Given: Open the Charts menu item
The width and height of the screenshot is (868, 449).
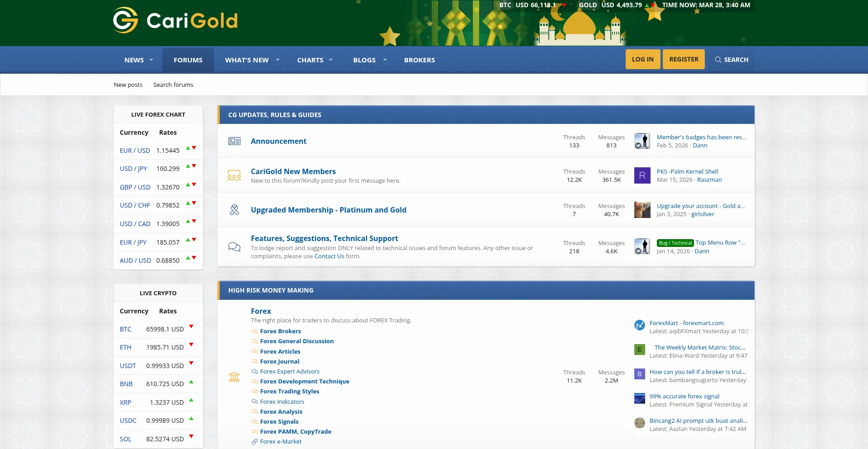Looking at the screenshot, I should (x=310, y=60).
